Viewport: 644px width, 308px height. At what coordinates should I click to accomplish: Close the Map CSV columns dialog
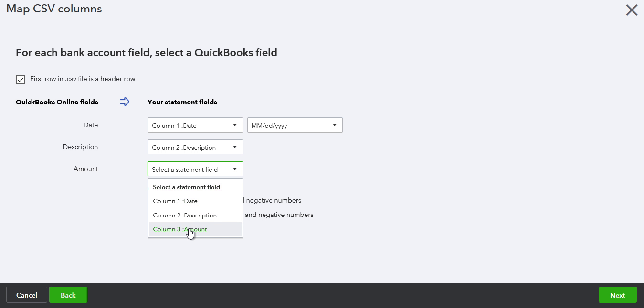coord(632,10)
